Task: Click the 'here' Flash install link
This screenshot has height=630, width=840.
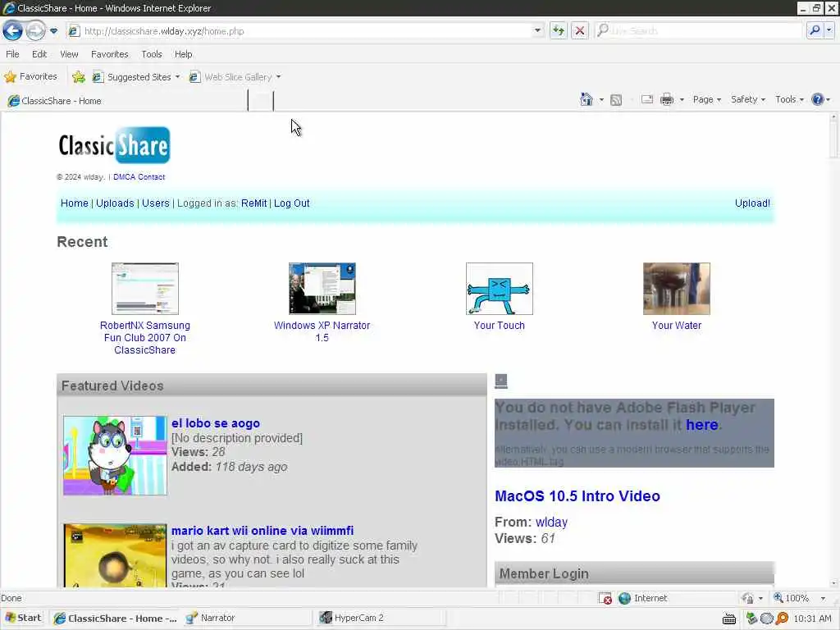Action: click(702, 425)
